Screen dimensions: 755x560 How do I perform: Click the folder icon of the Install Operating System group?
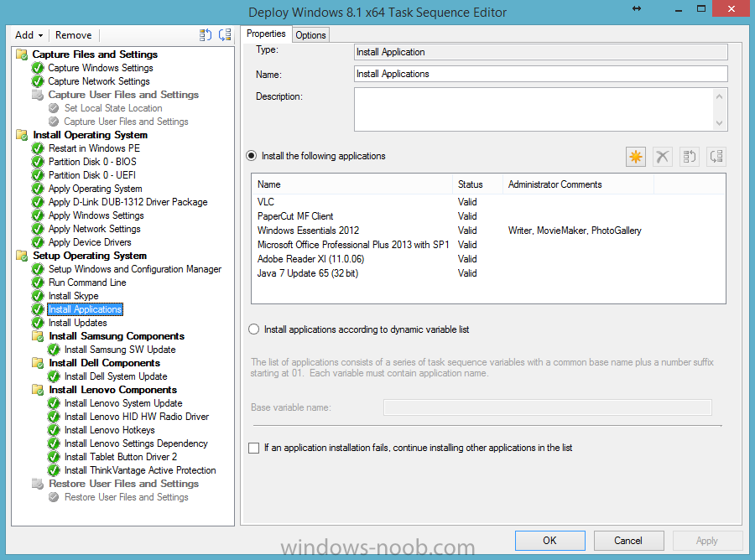(22, 135)
